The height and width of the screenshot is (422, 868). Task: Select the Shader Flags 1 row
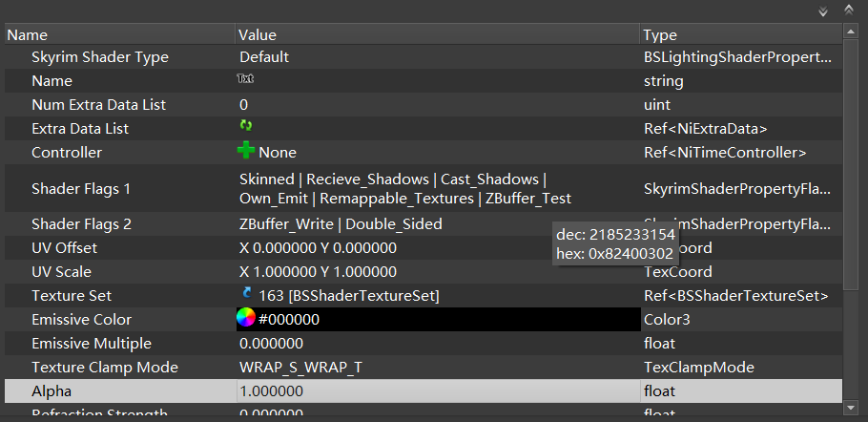click(424, 189)
